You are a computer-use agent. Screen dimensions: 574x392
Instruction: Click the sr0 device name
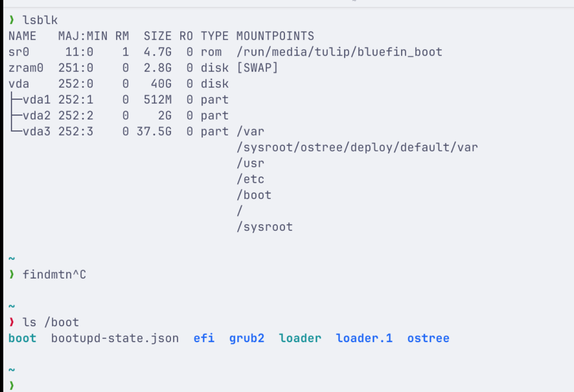pos(19,52)
